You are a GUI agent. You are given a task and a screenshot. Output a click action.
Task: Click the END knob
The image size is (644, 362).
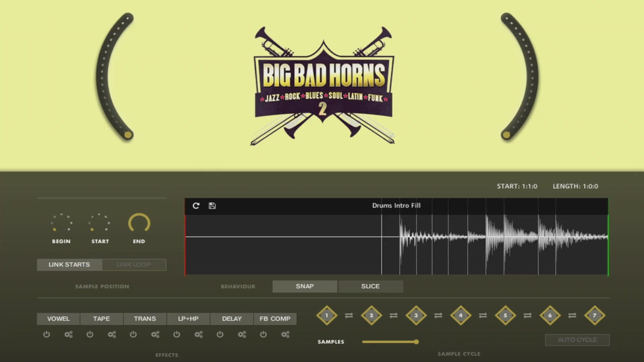pyautogui.click(x=139, y=224)
